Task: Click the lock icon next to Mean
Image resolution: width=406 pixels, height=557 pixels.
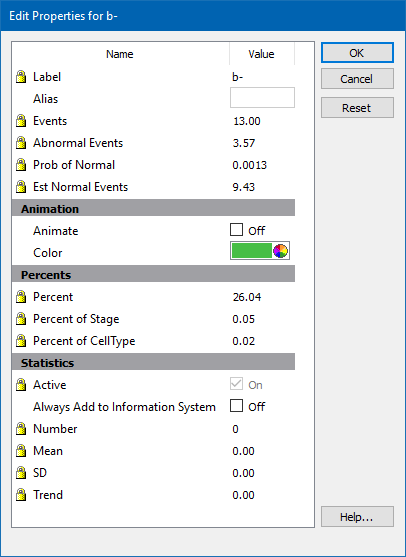Action: coord(21,451)
